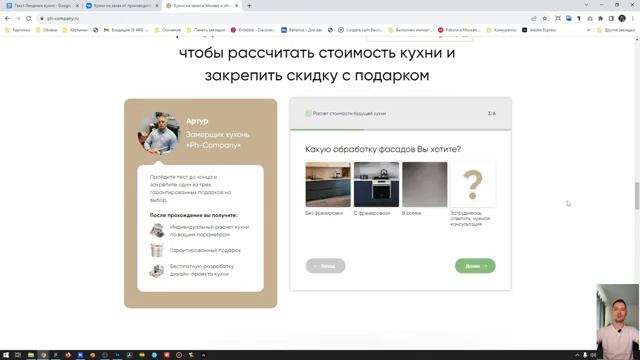
Task: Open the Gmail inbox bookmark
Action: coord(126,30)
